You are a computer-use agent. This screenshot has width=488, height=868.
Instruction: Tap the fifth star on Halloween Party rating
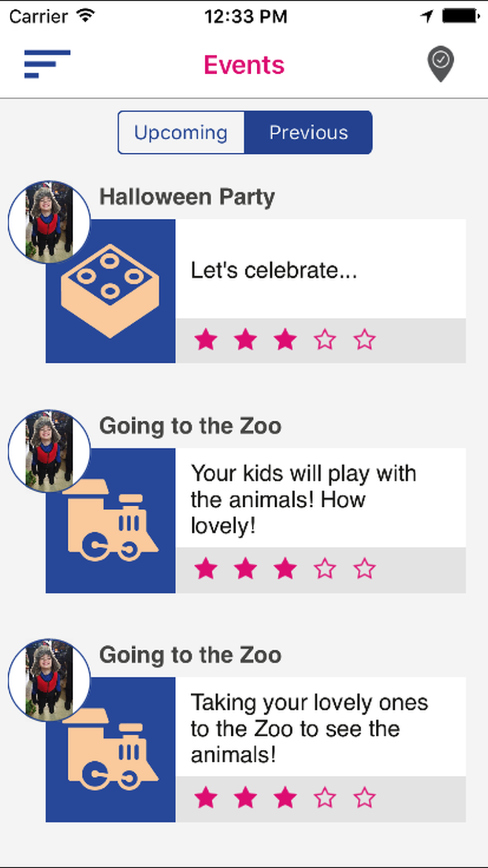coord(365,340)
